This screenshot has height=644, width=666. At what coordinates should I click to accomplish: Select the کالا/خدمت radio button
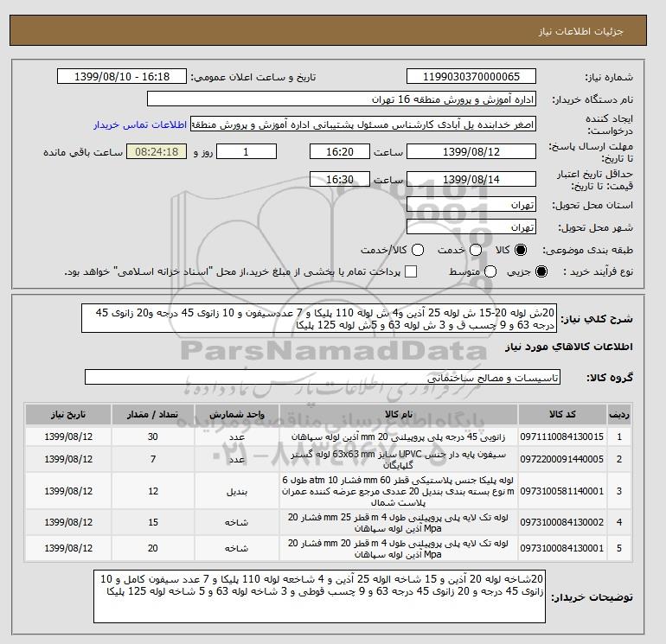click(x=418, y=250)
